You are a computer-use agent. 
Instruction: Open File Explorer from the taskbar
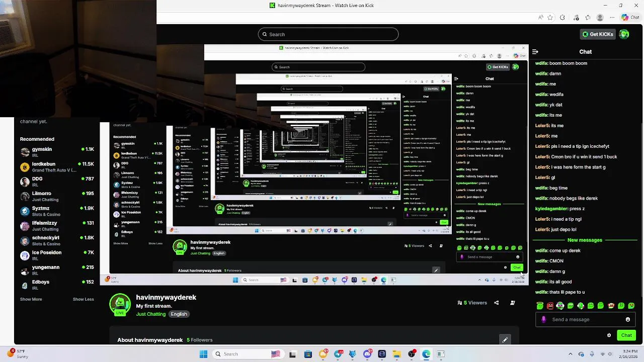click(396, 354)
